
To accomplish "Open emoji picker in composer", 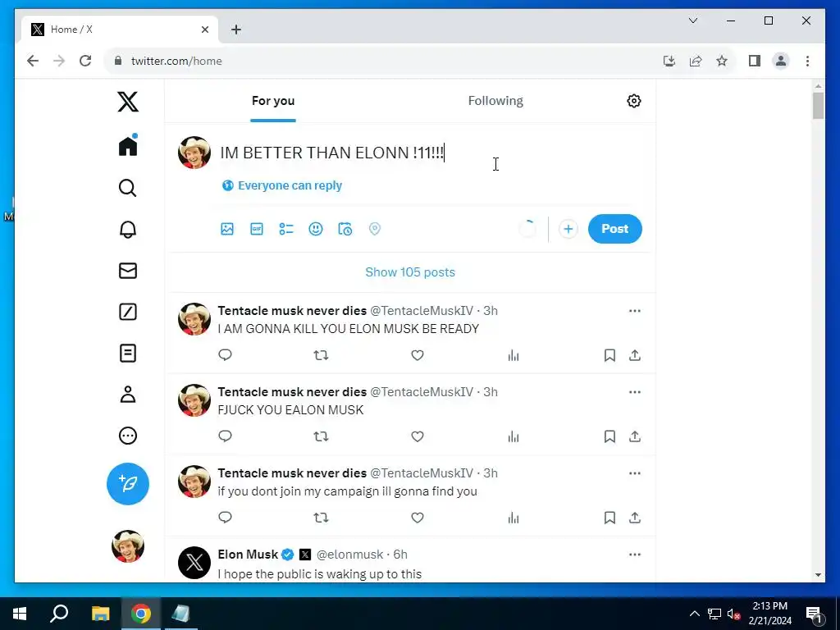I will pos(316,229).
